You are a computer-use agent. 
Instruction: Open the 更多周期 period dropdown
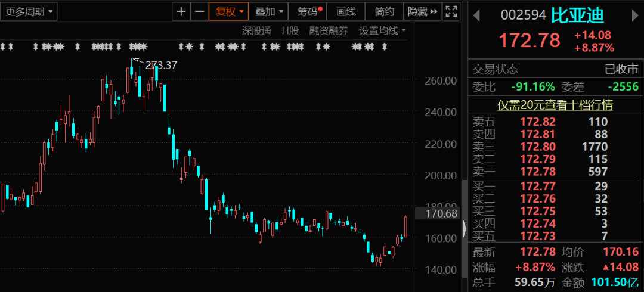point(29,11)
